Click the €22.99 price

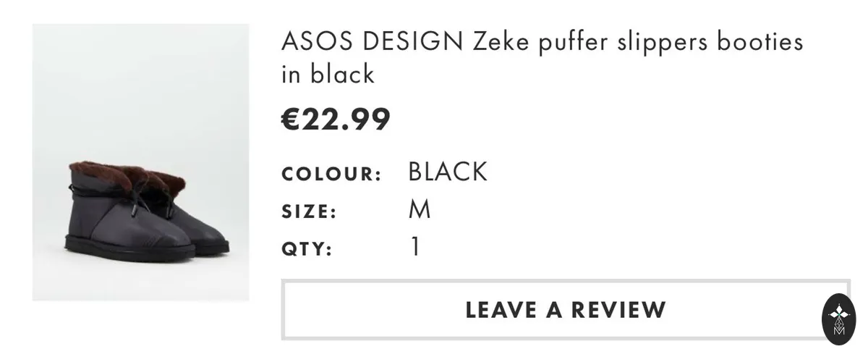pyautogui.click(x=336, y=119)
